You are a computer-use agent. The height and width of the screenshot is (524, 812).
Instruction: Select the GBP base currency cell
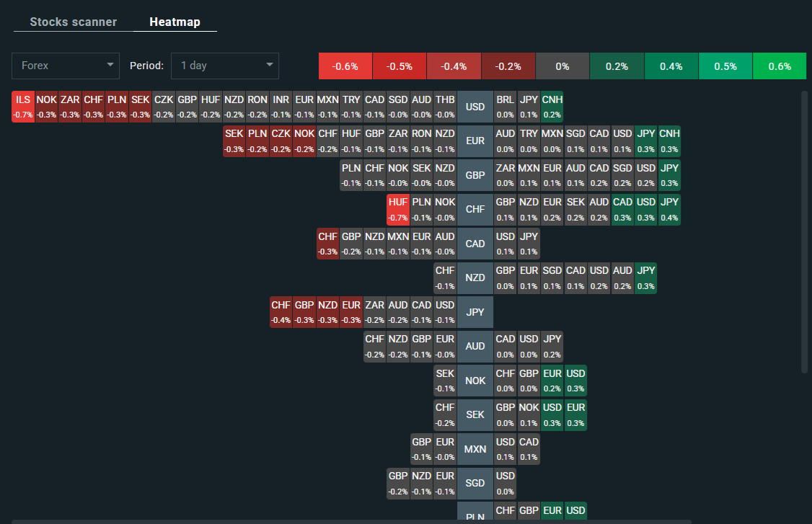point(475,175)
